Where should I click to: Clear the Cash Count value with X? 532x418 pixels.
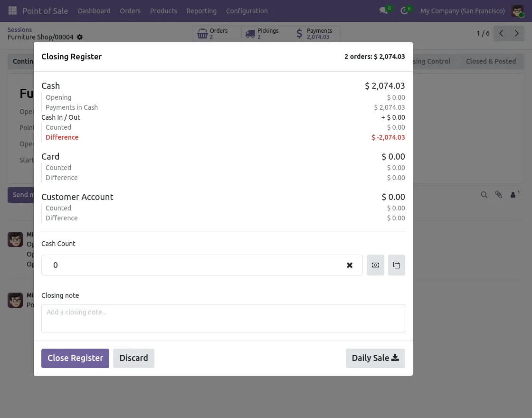pos(350,266)
